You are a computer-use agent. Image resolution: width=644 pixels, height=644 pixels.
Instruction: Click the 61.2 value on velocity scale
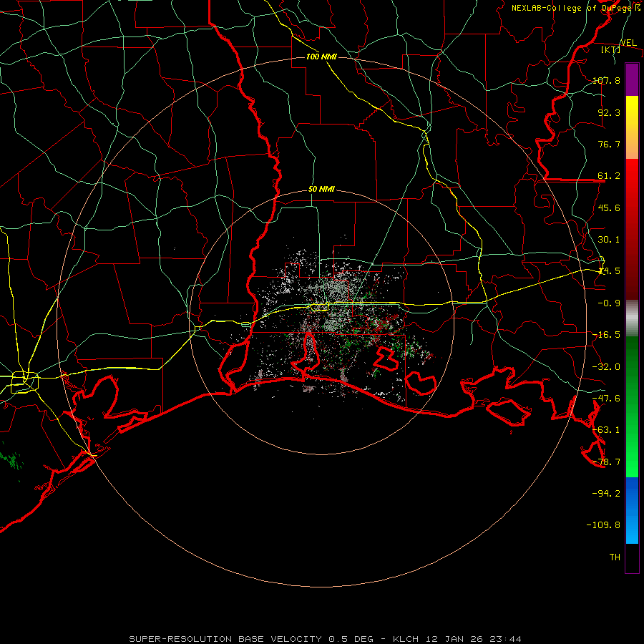[x=609, y=176]
